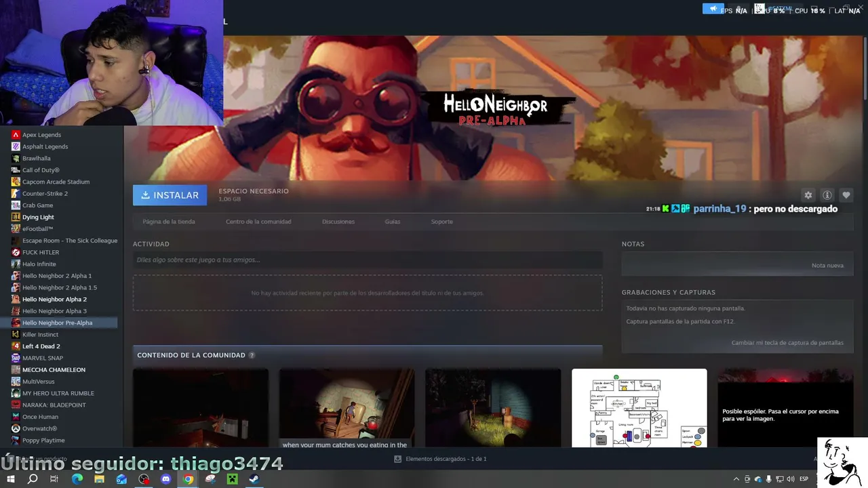The image size is (868, 488).
Task: Open the Mail app from taskbar
Action: (x=121, y=479)
